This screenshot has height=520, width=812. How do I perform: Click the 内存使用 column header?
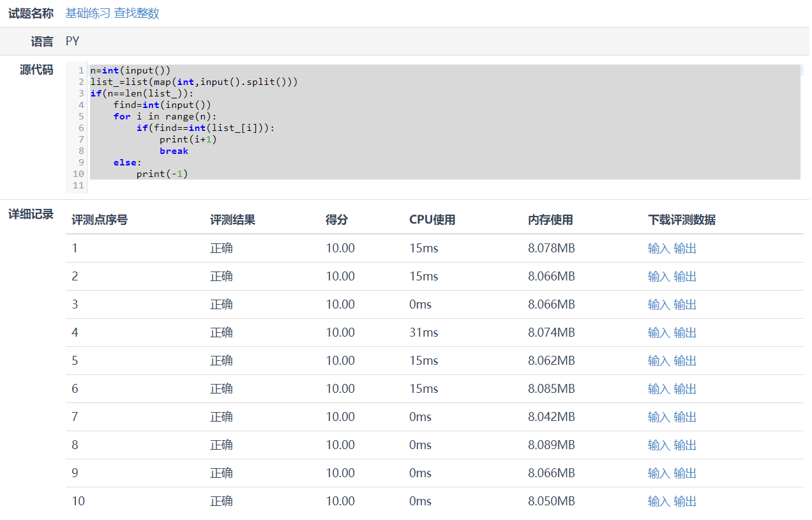point(550,220)
